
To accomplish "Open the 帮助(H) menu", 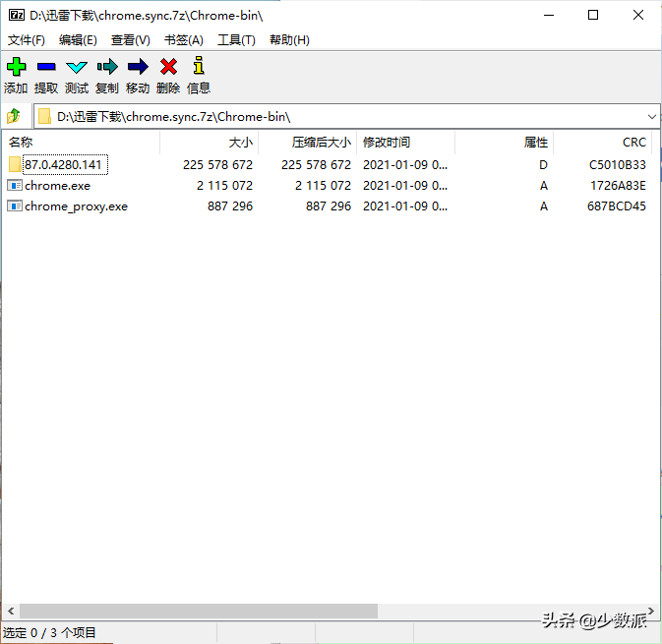I will pyautogui.click(x=289, y=40).
